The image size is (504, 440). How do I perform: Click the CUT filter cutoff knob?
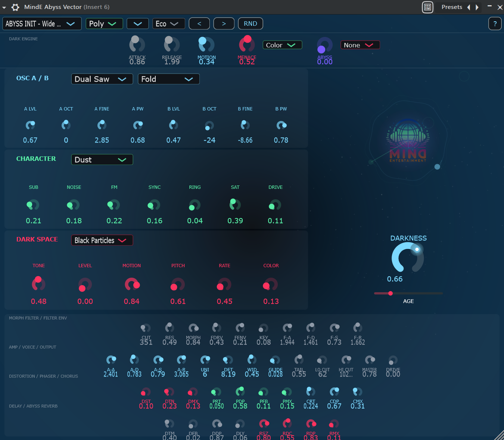(146, 328)
